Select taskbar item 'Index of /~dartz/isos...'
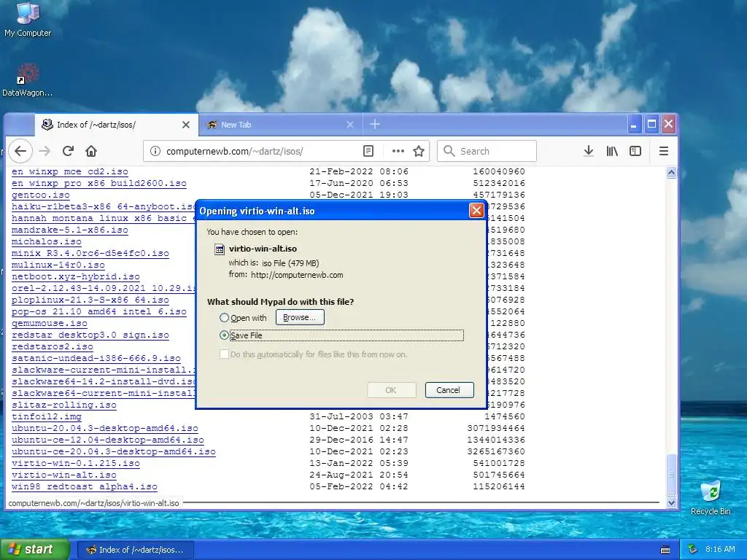This screenshot has height=560, width=747. point(135,550)
